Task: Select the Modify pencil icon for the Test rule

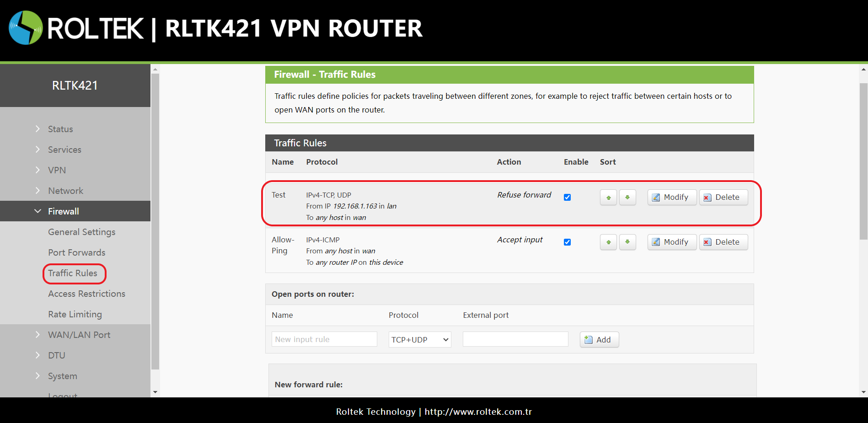Action: coord(656,197)
